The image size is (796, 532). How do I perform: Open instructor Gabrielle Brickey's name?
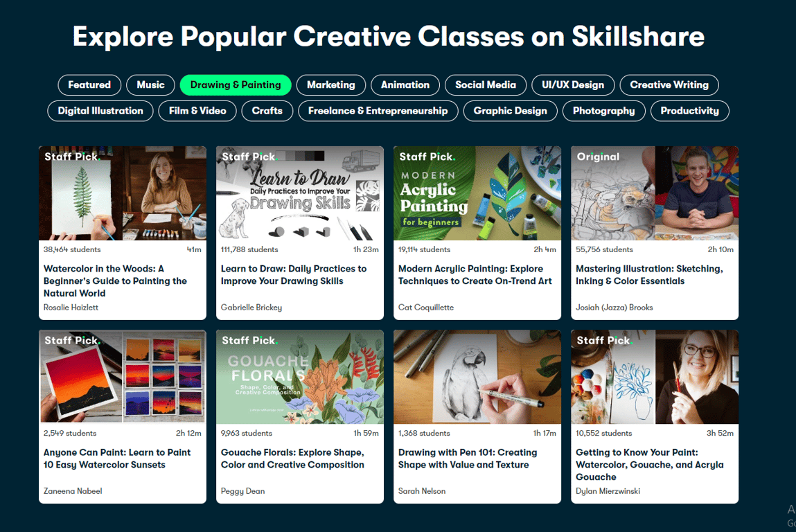pos(251,307)
